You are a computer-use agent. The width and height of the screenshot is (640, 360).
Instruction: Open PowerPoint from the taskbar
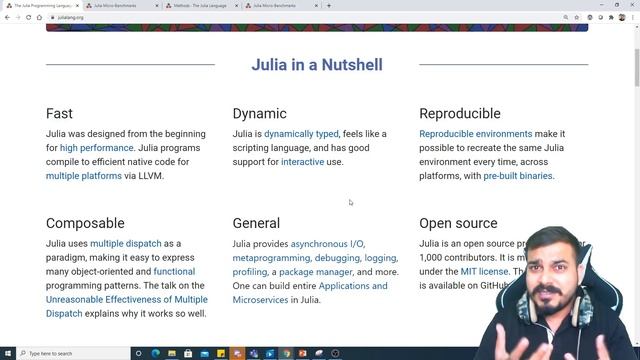pyautogui.click(x=302, y=353)
